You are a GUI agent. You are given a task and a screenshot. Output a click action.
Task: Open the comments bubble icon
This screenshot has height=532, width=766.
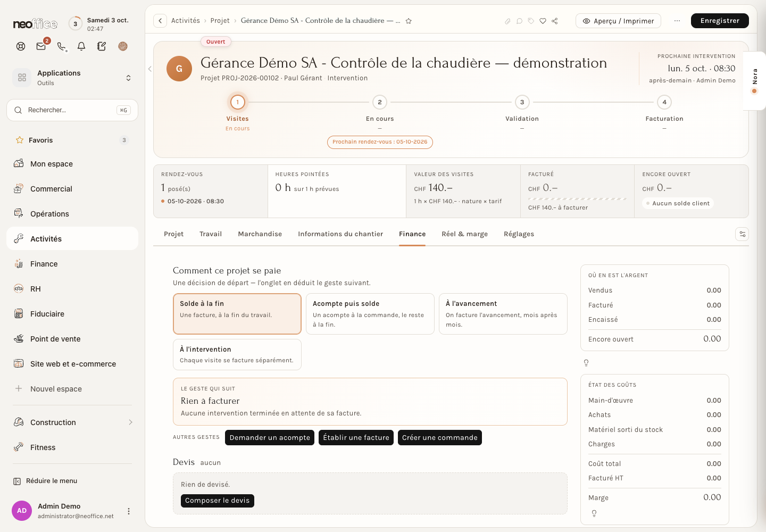[519, 21]
